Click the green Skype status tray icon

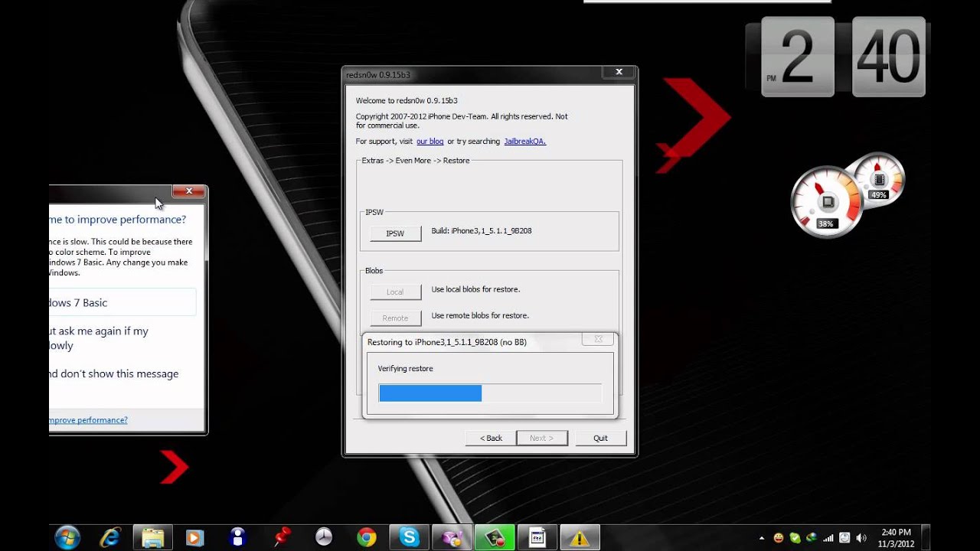pos(795,538)
